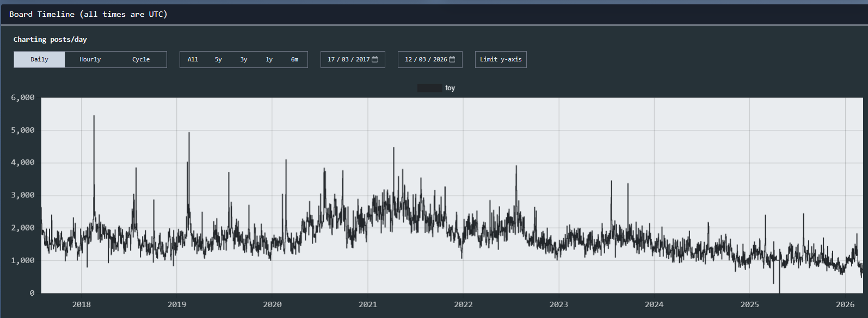Click the 2024 x-axis label

tap(654, 304)
